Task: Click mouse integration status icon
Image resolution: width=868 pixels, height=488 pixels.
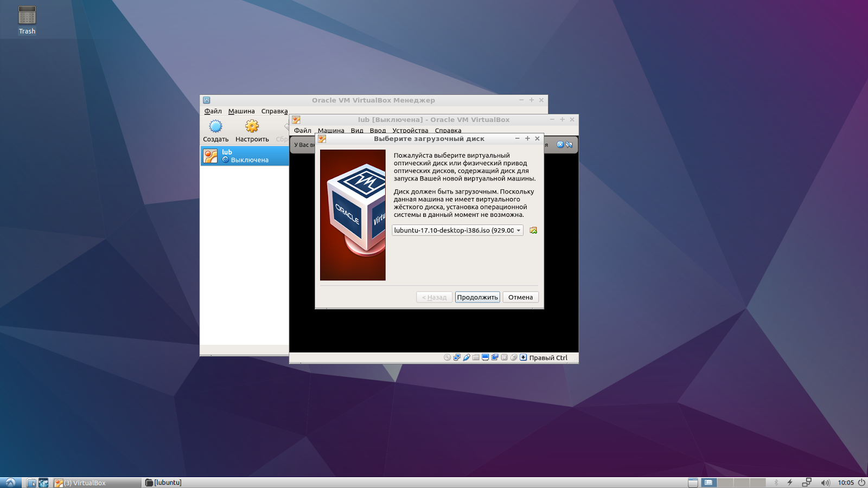Action: coord(514,357)
